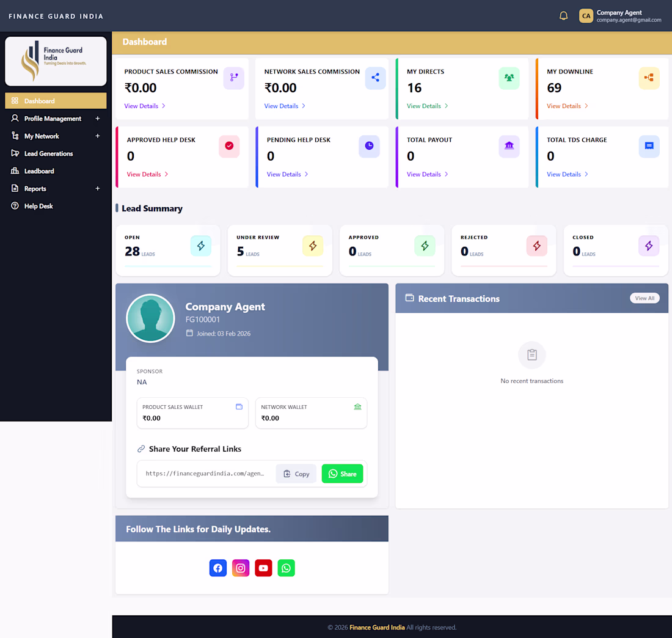This screenshot has height=638, width=672.
Task: Click the No recent transactions clipboard icon
Action: [532, 355]
